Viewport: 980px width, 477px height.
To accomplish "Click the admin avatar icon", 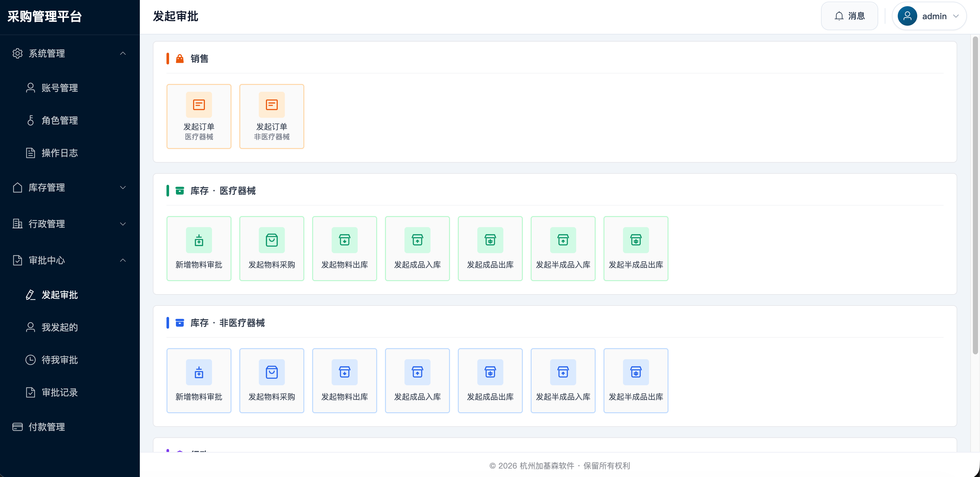I will pos(907,16).
